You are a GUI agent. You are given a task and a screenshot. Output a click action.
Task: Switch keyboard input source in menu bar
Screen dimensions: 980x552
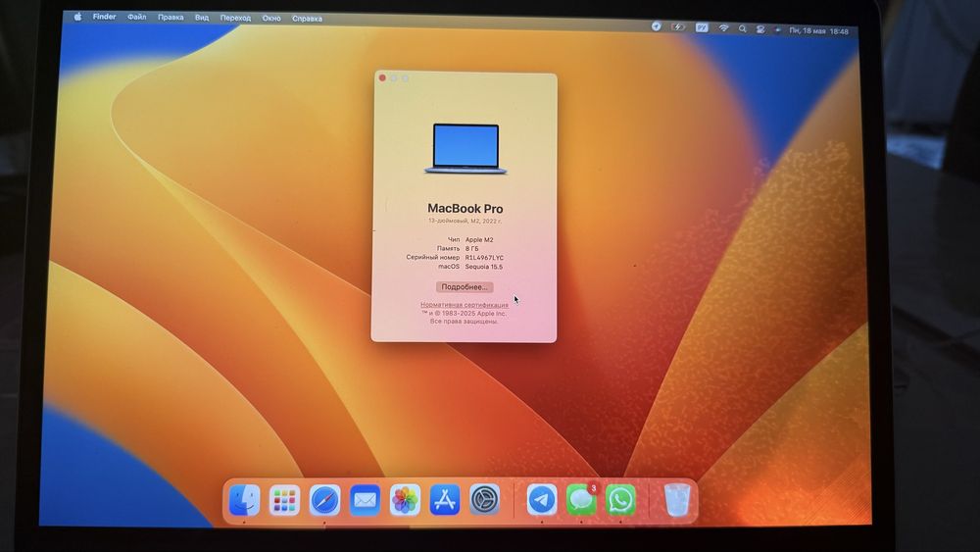click(x=702, y=27)
